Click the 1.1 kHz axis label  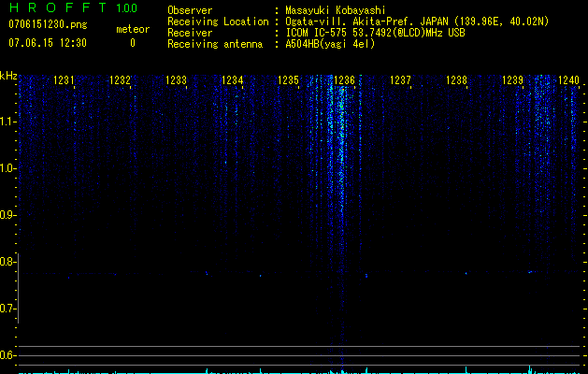click(x=7, y=122)
